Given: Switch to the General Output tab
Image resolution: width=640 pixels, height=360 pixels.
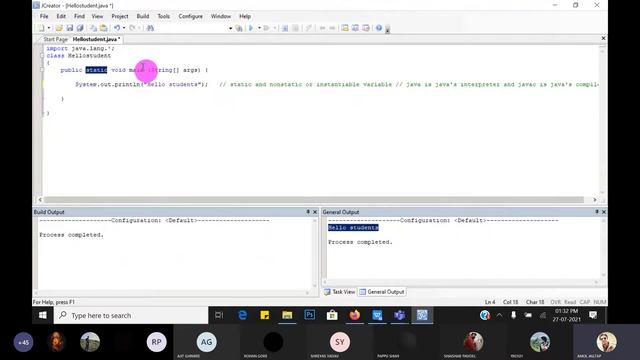Looking at the screenshot, I should tap(382, 292).
